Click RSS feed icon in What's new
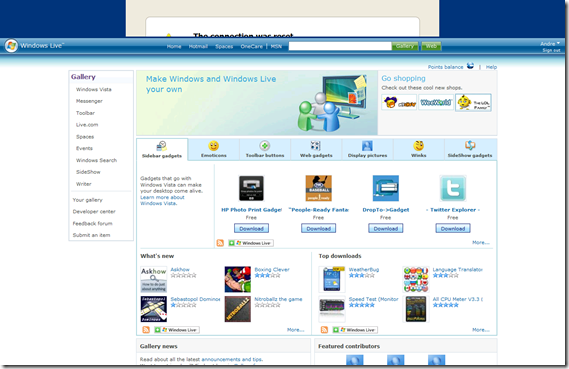Screen dimensions: 569x369 [x=146, y=330]
